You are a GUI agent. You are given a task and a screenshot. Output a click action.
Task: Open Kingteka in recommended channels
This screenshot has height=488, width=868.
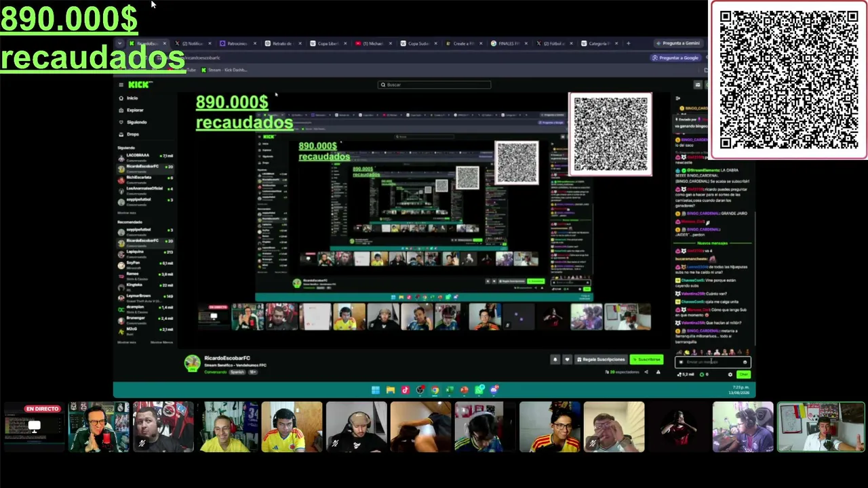(x=145, y=286)
